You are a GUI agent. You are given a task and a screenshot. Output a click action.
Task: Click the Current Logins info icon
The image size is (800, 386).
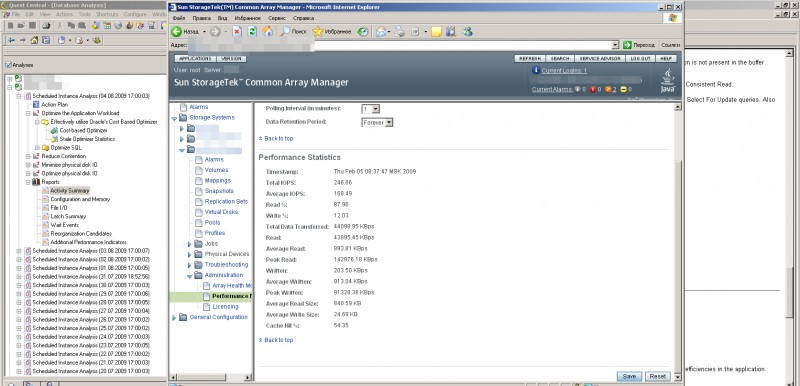click(x=536, y=70)
